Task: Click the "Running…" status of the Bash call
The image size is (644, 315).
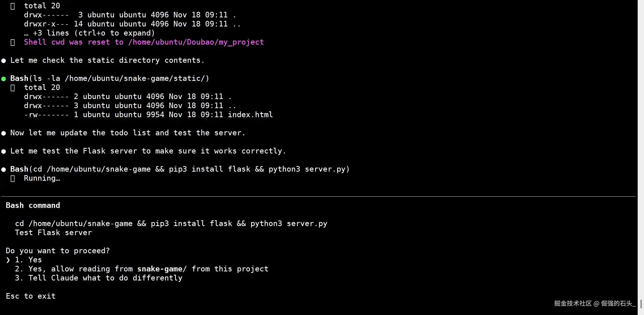Action: 42,178
